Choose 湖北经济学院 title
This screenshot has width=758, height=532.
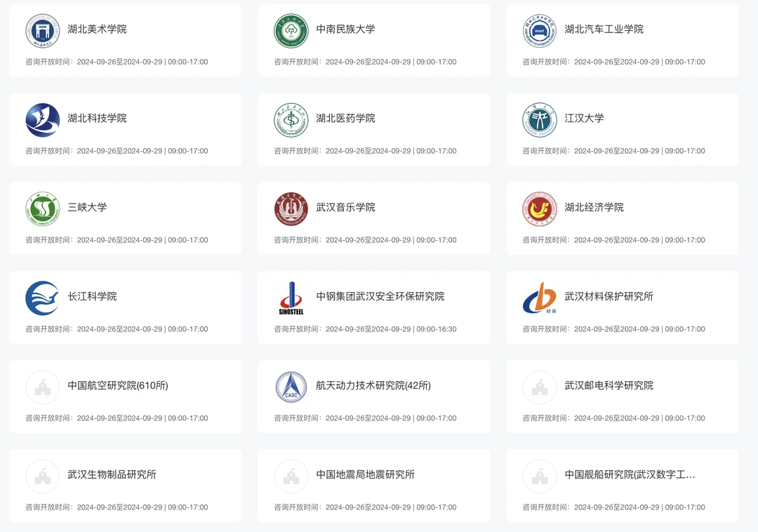594,207
